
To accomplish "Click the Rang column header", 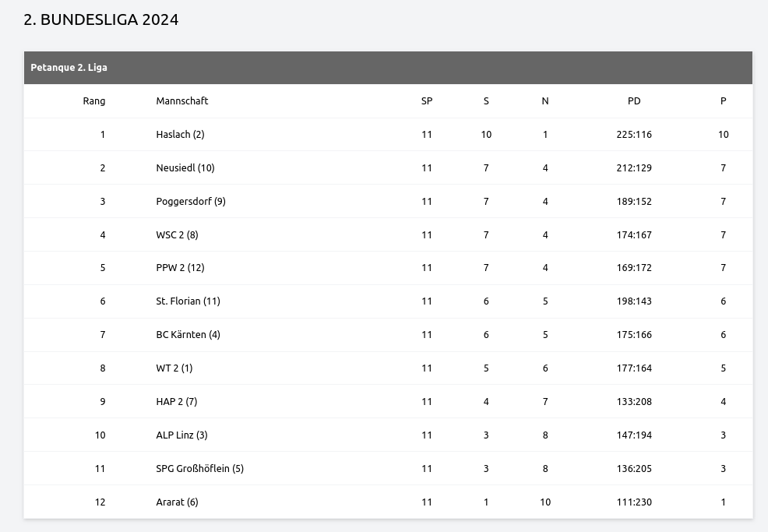I will click(x=94, y=100).
